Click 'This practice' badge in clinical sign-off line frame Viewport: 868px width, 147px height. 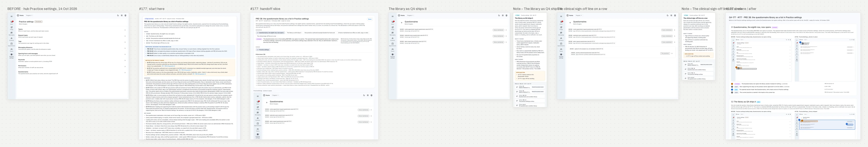(665, 53)
